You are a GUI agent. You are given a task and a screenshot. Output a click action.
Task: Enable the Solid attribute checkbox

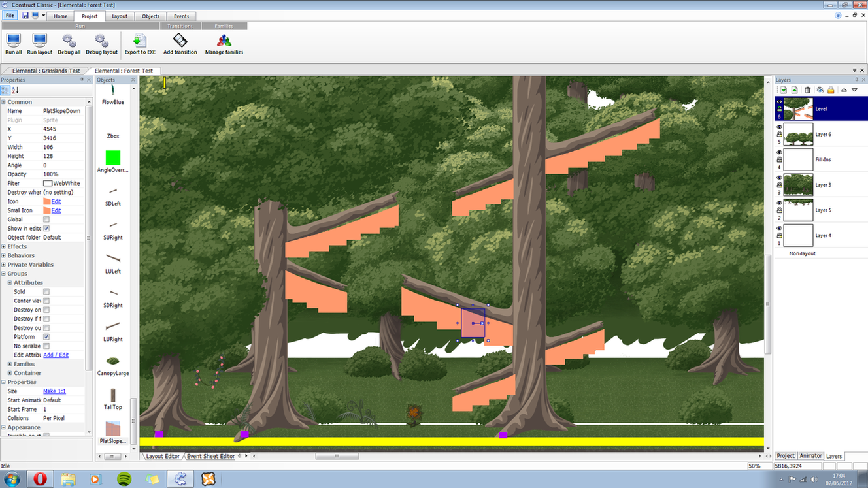click(x=46, y=292)
